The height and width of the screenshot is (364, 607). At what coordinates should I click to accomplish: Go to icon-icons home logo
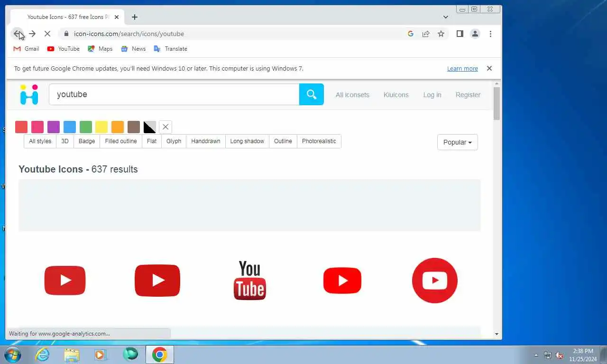point(29,94)
